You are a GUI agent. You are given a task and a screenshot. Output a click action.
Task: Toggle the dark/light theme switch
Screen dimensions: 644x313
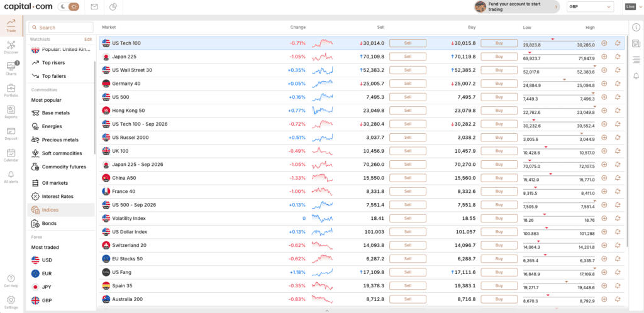(69, 6)
